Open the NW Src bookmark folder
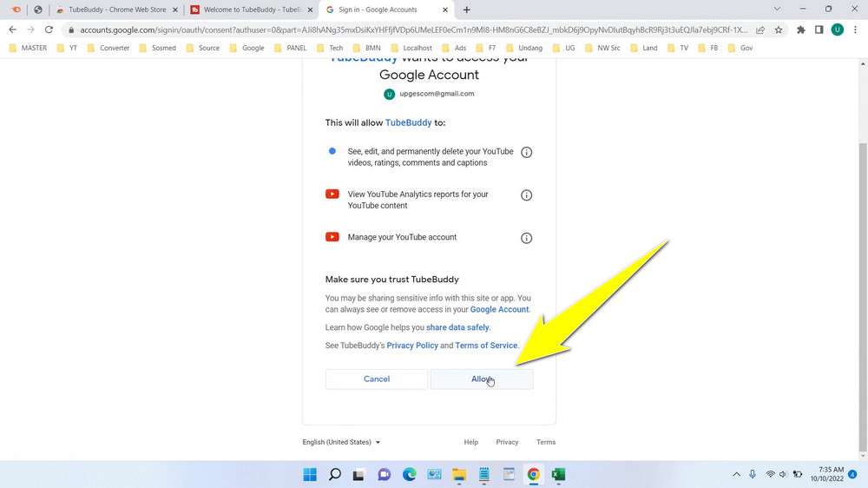 click(x=603, y=48)
